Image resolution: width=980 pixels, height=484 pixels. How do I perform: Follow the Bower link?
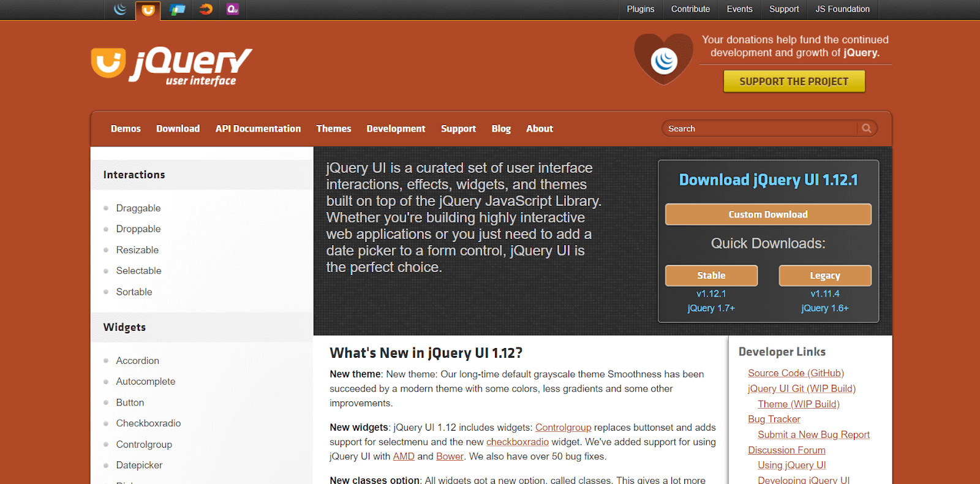tap(450, 456)
